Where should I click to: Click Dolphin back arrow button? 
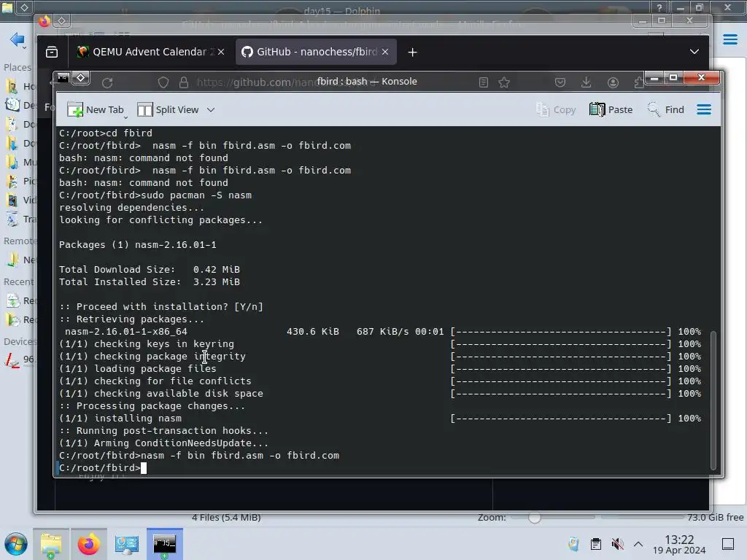tap(18, 39)
